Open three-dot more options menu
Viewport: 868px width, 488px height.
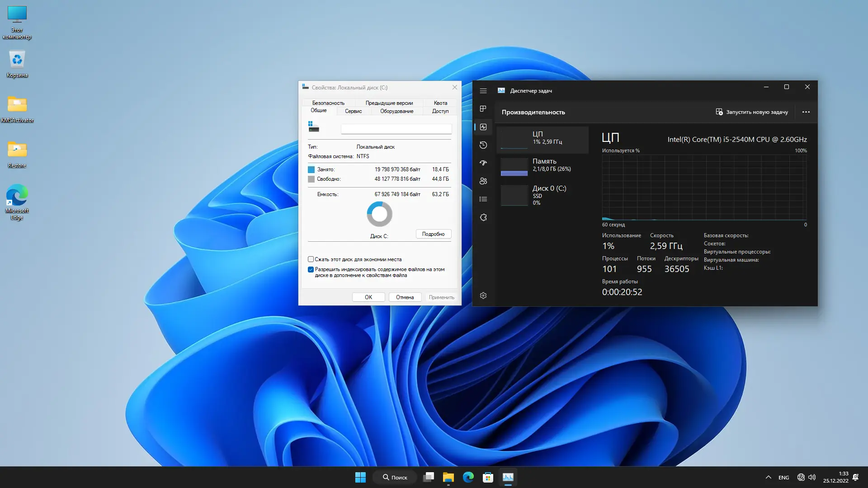(x=806, y=112)
